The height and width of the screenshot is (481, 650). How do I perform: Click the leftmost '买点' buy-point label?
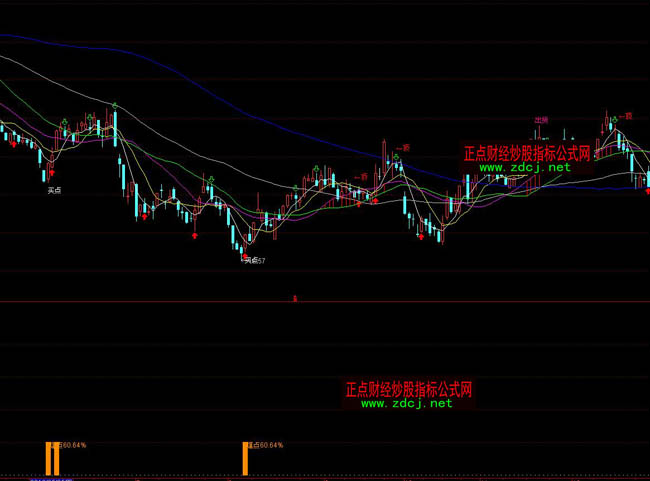[x=55, y=188]
